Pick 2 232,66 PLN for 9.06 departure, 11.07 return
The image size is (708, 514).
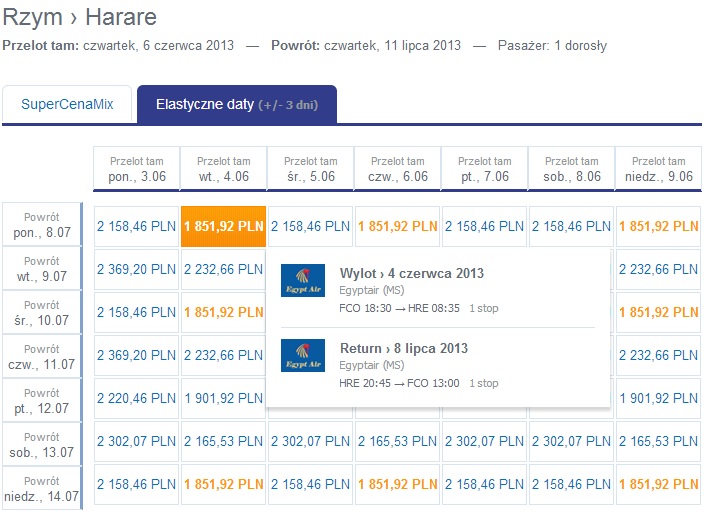click(x=658, y=355)
